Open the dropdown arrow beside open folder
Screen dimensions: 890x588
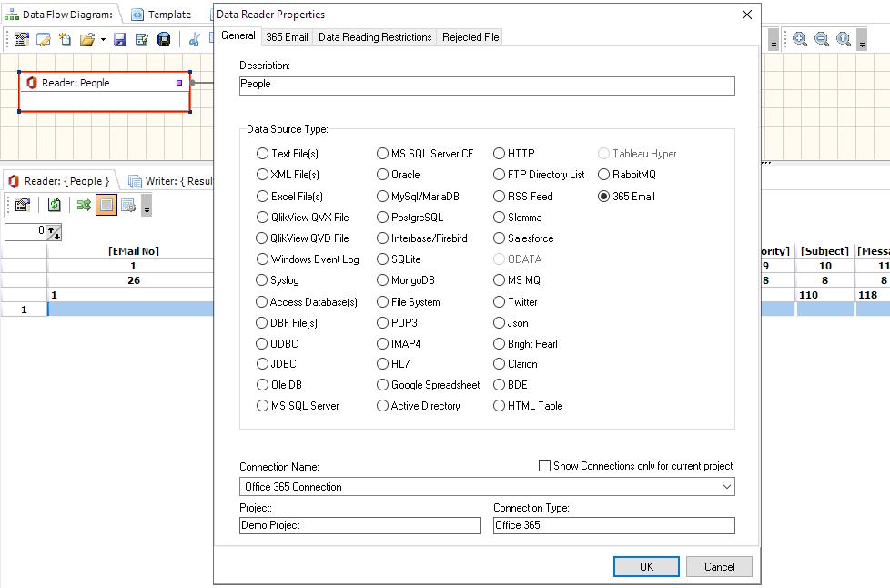click(103, 39)
